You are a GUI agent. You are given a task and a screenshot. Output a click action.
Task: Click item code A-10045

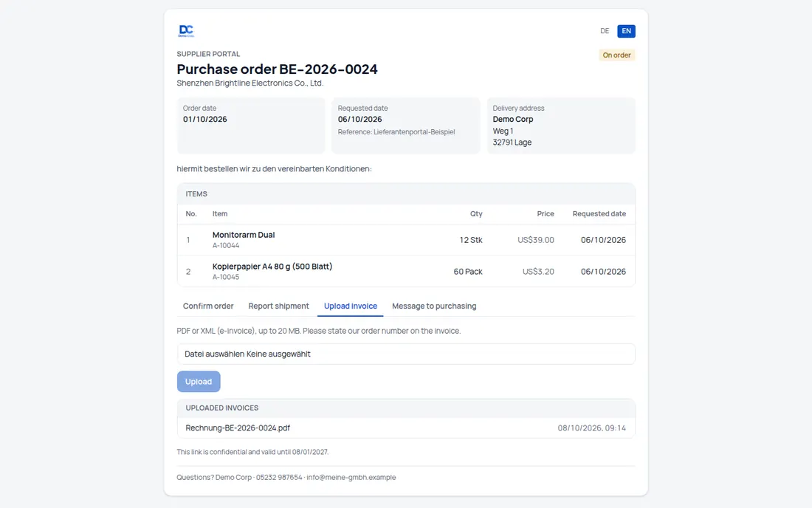[226, 277]
